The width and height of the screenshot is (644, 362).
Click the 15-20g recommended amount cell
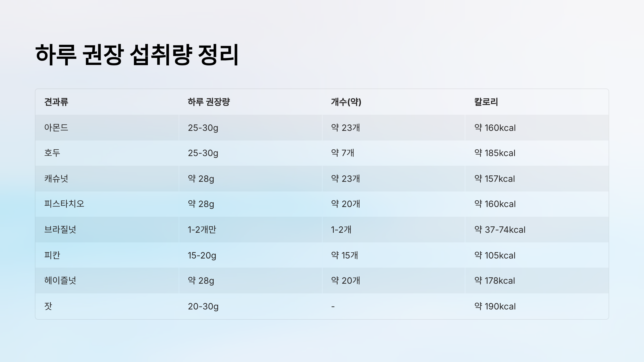click(202, 255)
